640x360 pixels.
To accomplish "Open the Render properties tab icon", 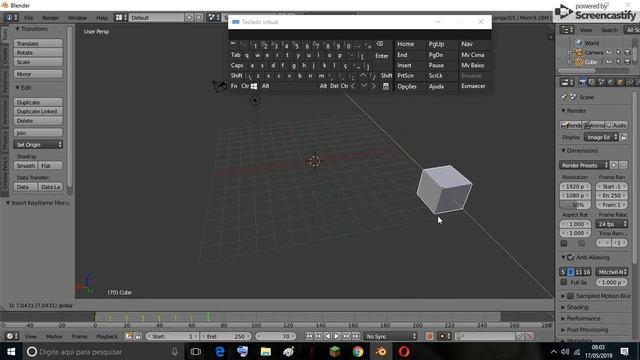I will [582, 82].
